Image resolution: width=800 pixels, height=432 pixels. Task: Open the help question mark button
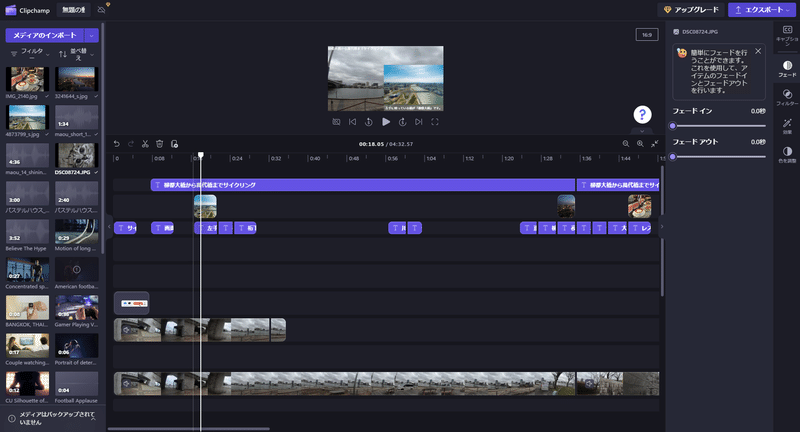tap(642, 115)
